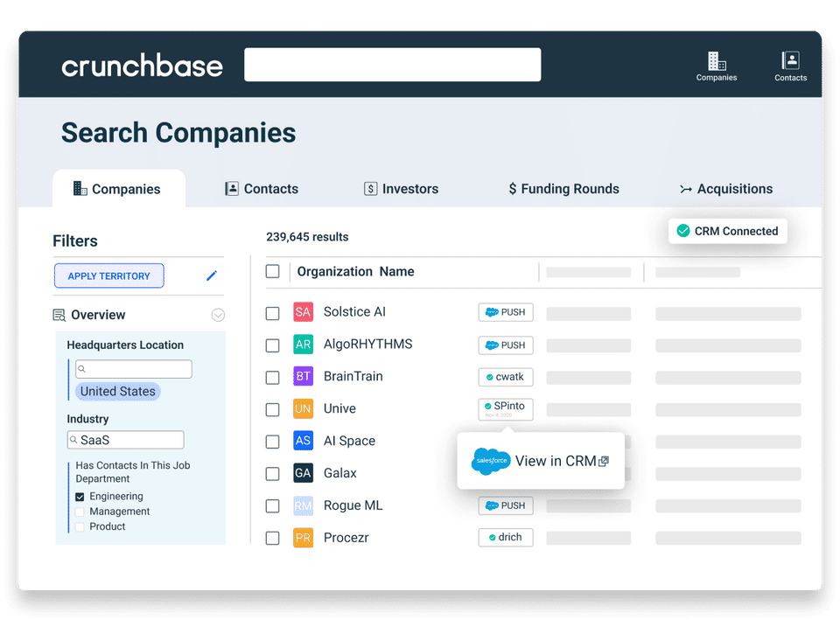Screen dimensions: 840x620
Task: Click the AI Space AS avatar
Action: pos(303,441)
